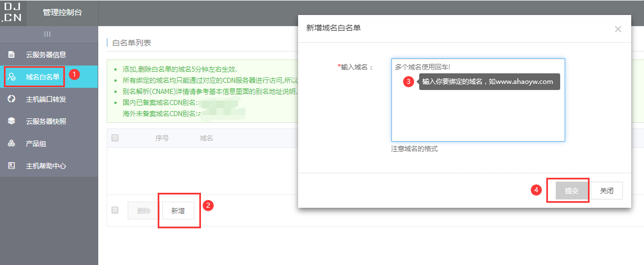Click the 新增域名白名单 dialog title
Screen dimensions: 644x265
[334, 28]
